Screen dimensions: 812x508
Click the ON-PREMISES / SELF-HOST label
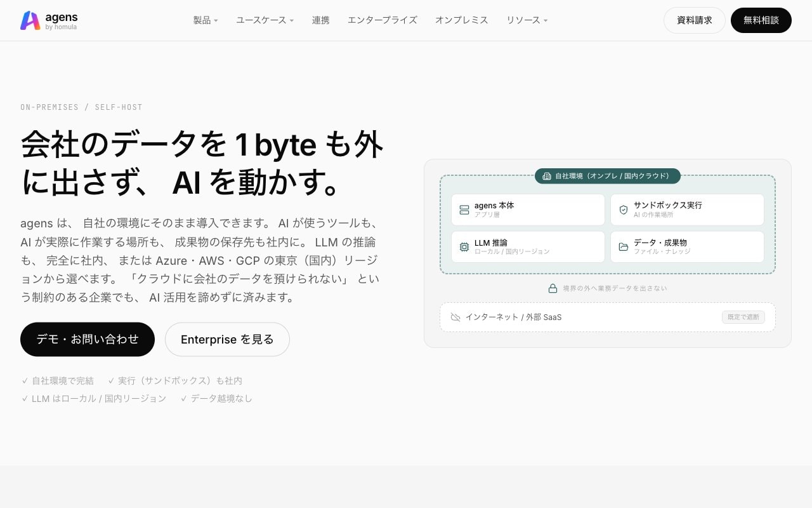[81, 107]
